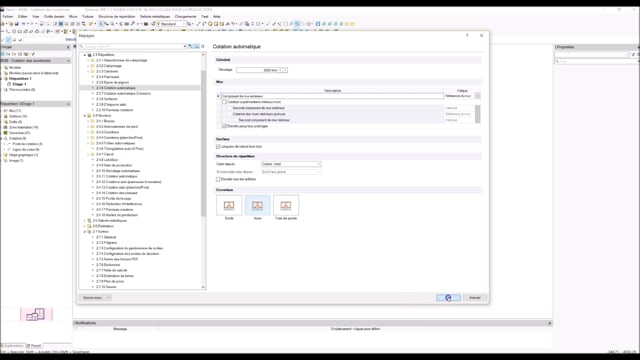Open the Aide menu
Viewport: 640px width, 360px height.
[217, 17]
